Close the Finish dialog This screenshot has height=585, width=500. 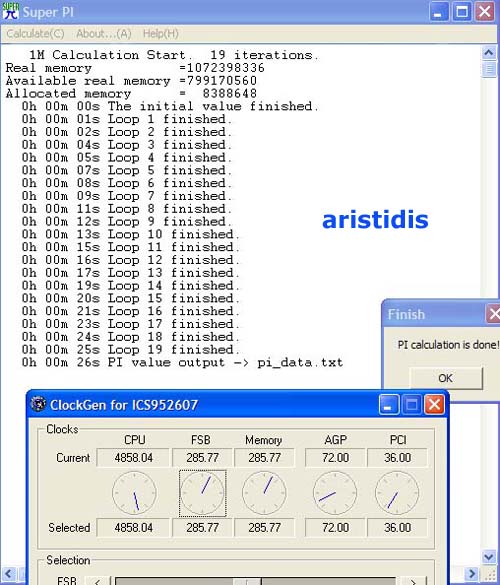[x=493, y=314]
